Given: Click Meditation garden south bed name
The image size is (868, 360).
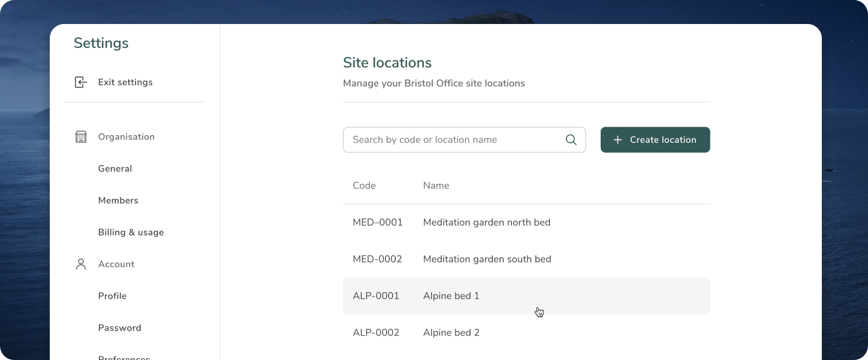Looking at the screenshot, I should point(487,259).
